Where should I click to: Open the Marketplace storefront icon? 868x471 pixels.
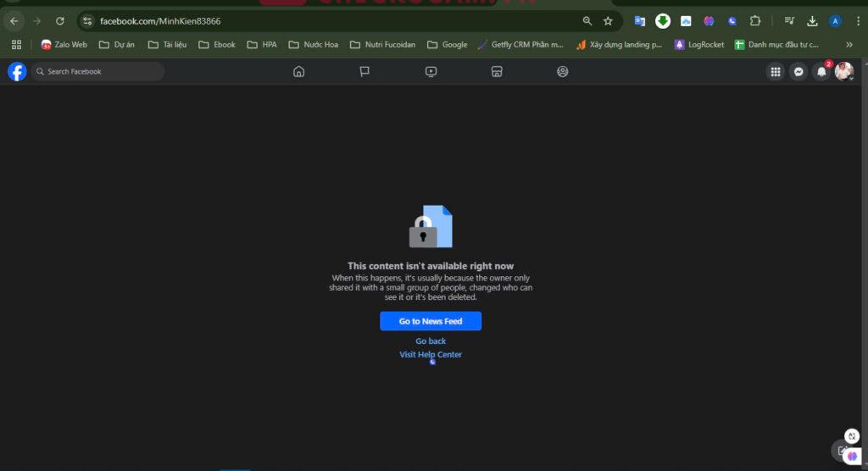click(x=497, y=72)
